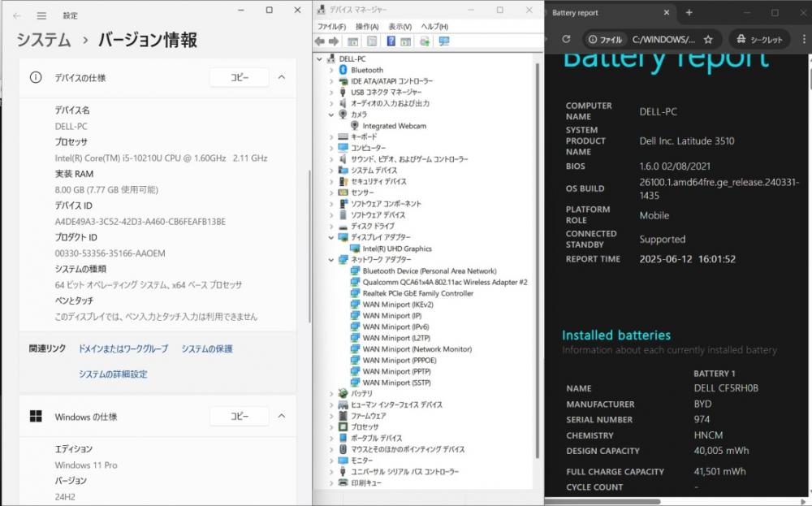Open the ファイル(F) menu

pos(331,27)
